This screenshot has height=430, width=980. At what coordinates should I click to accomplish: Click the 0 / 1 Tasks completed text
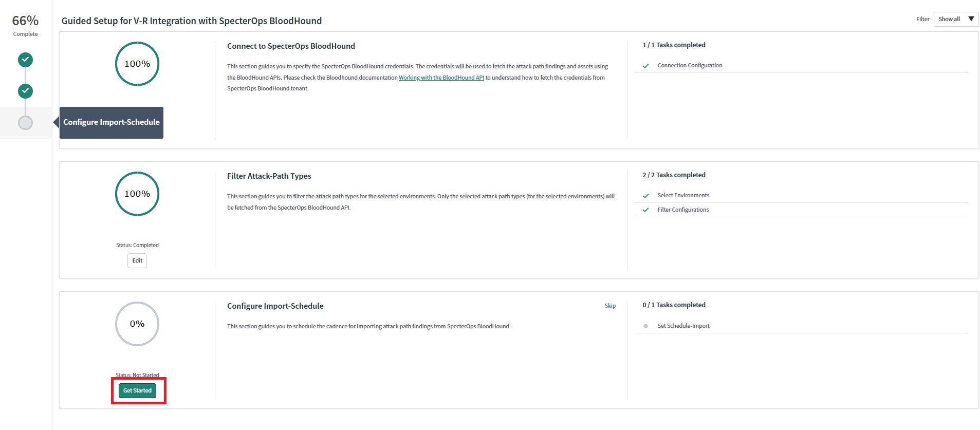coord(674,305)
